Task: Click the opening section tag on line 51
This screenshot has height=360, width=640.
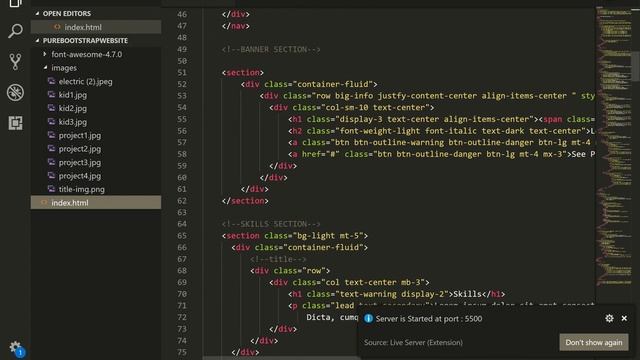Action: click(x=242, y=73)
